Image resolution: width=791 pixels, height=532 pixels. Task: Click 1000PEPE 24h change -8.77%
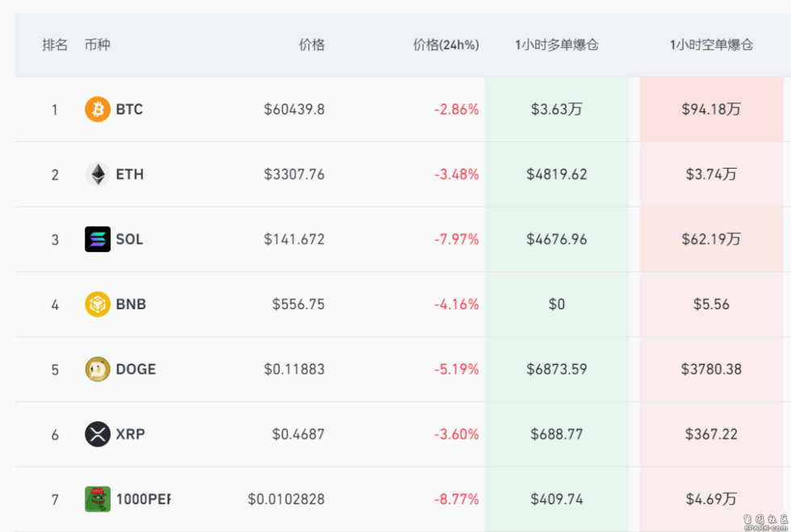456,499
